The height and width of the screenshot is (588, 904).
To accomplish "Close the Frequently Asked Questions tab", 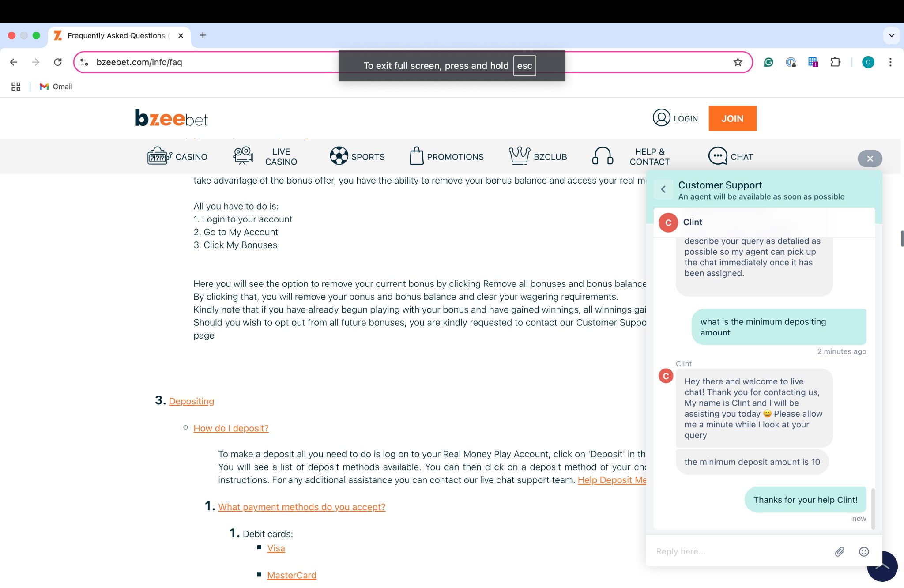I will click(x=181, y=36).
